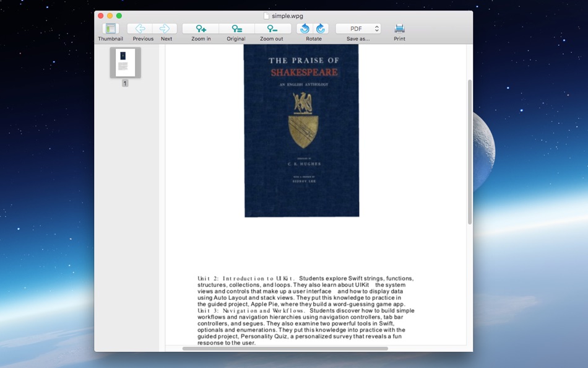
Task: Minimize the window with yellow button
Action: [110, 15]
